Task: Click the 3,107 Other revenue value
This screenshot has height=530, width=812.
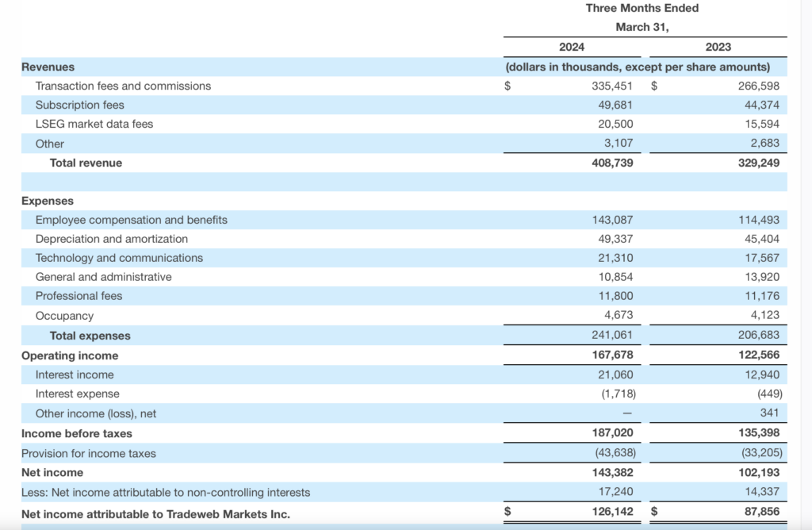Action: tap(619, 143)
